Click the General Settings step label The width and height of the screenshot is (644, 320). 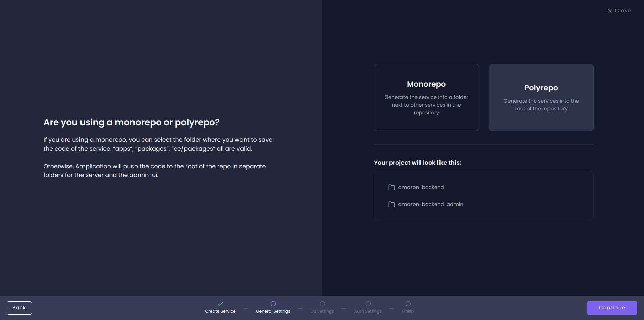pyautogui.click(x=273, y=311)
